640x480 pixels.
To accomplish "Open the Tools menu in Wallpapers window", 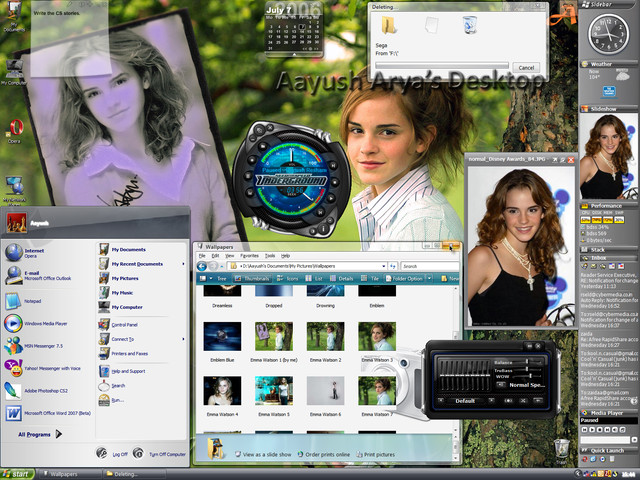I will (270, 256).
